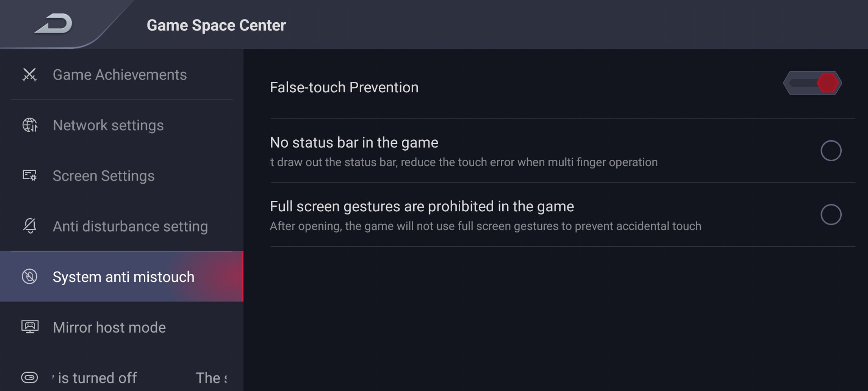
Task: Click the Game Space Center title
Action: coord(216,25)
